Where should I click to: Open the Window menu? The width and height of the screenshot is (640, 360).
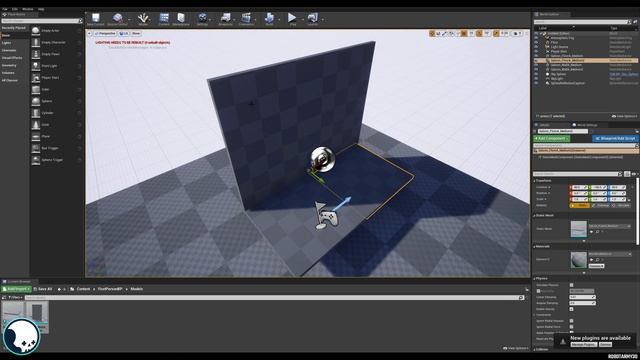click(28, 9)
